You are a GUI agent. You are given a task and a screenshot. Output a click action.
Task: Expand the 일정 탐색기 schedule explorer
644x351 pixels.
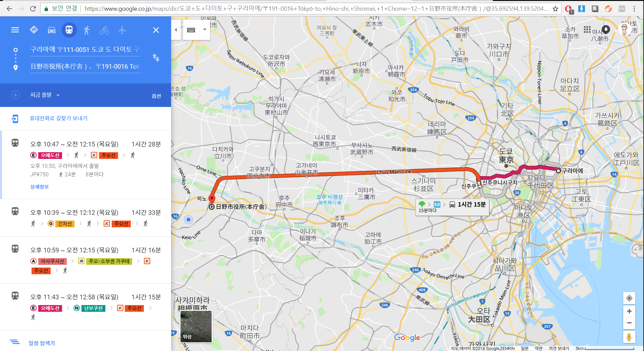[x=42, y=343]
